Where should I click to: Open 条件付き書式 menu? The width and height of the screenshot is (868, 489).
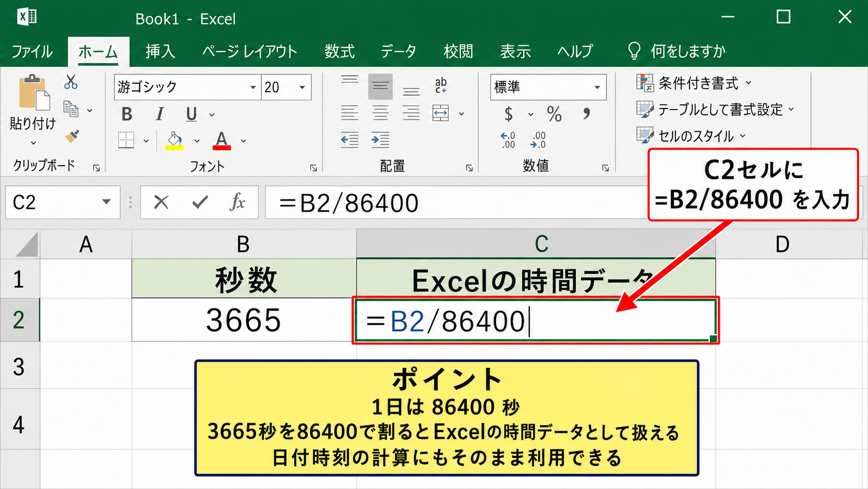click(694, 83)
